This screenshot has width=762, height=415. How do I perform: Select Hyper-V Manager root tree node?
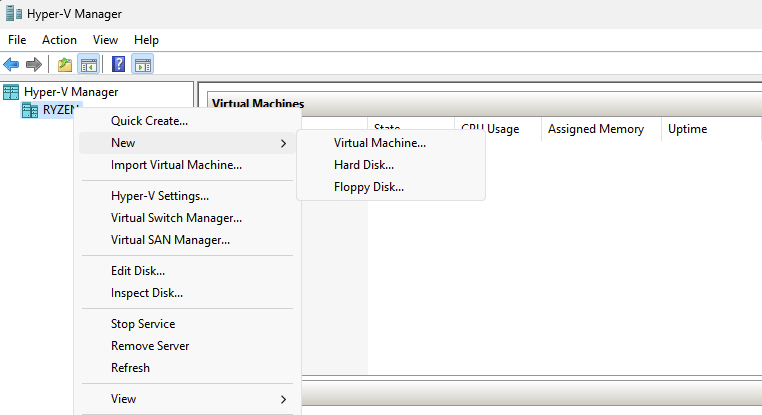pos(70,92)
